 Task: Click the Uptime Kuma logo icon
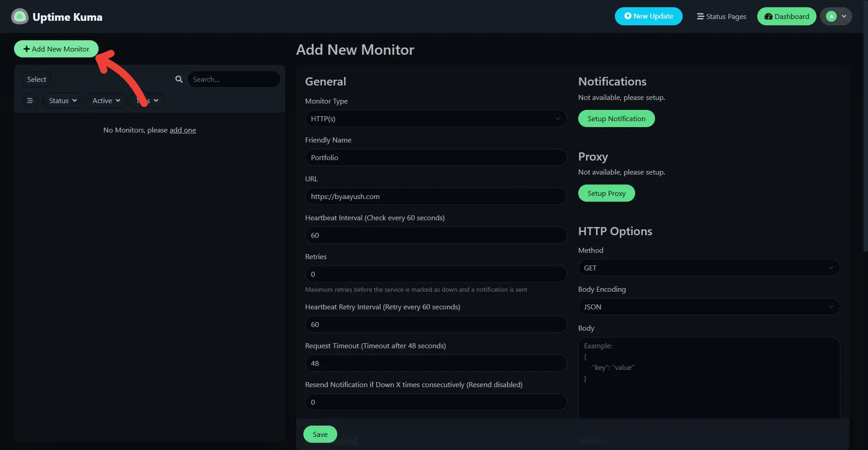(19, 17)
